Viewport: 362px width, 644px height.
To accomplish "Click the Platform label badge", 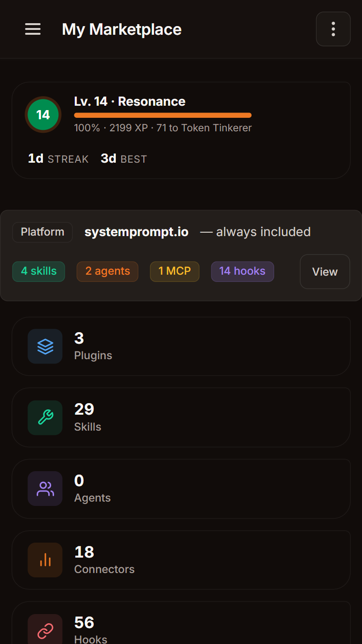I will (x=42, y=232).
